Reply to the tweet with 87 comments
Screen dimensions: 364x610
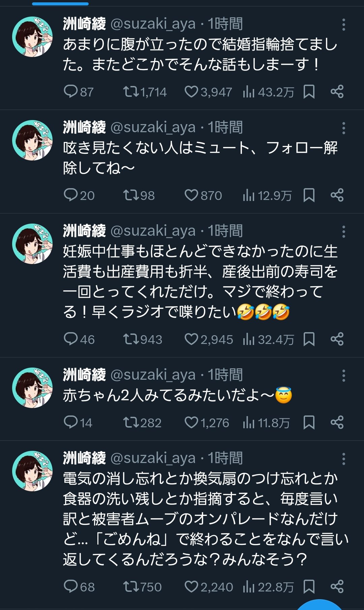pyautogui.click(x=71, y=92)
